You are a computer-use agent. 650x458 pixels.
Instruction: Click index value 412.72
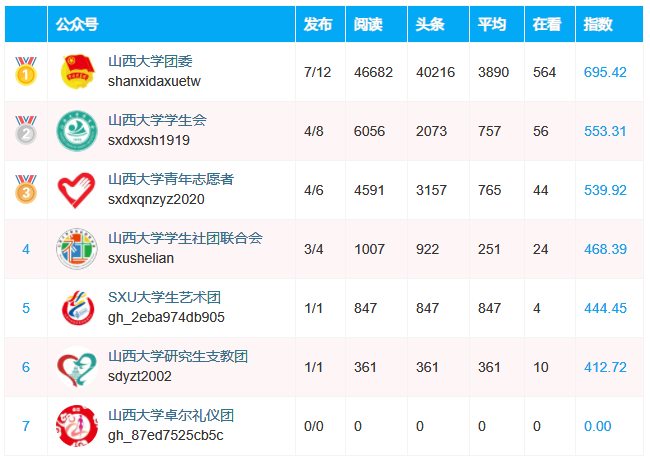pyautogui.click(x=605, y=367)
